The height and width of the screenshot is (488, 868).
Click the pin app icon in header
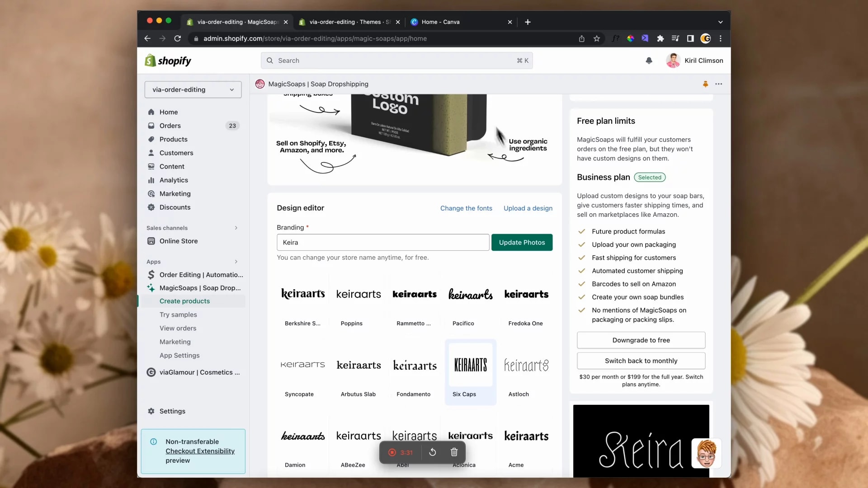[705, 84]
